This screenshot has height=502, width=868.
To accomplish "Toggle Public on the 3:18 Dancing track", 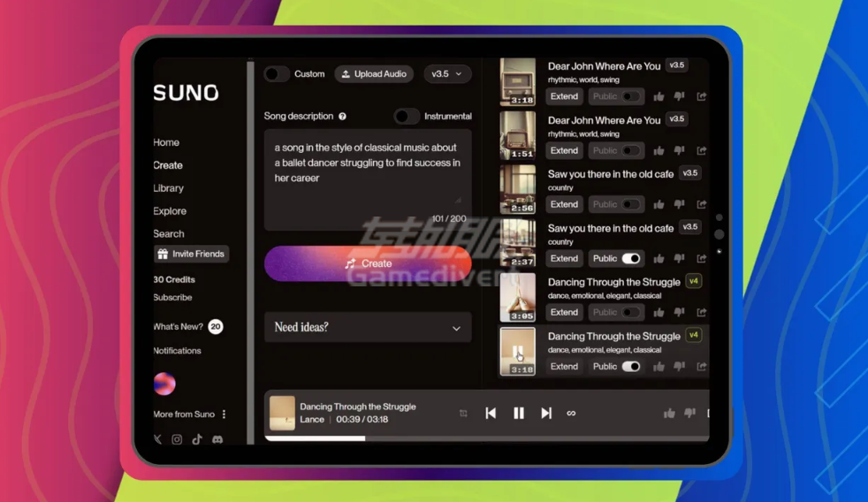I will coord(630,366).
